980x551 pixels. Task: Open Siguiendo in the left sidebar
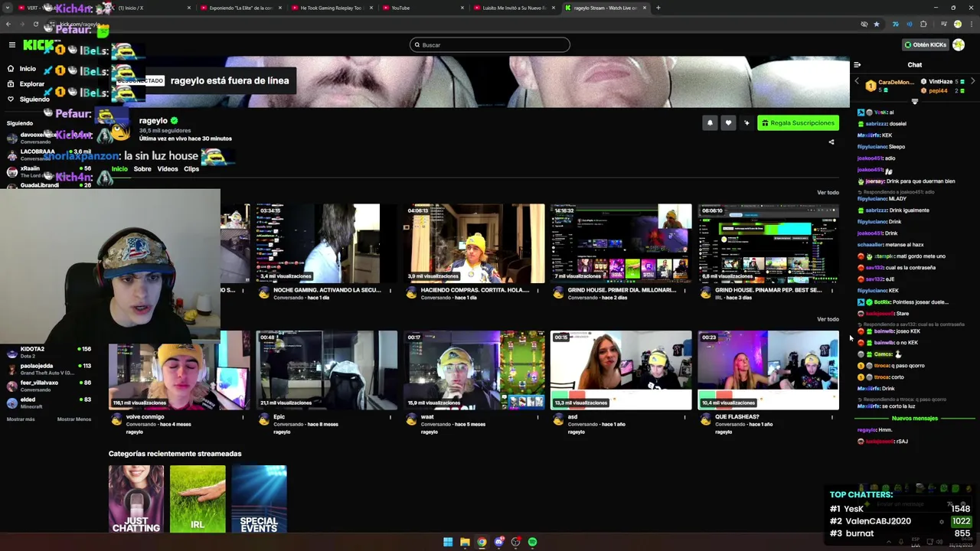click(28, 99)
